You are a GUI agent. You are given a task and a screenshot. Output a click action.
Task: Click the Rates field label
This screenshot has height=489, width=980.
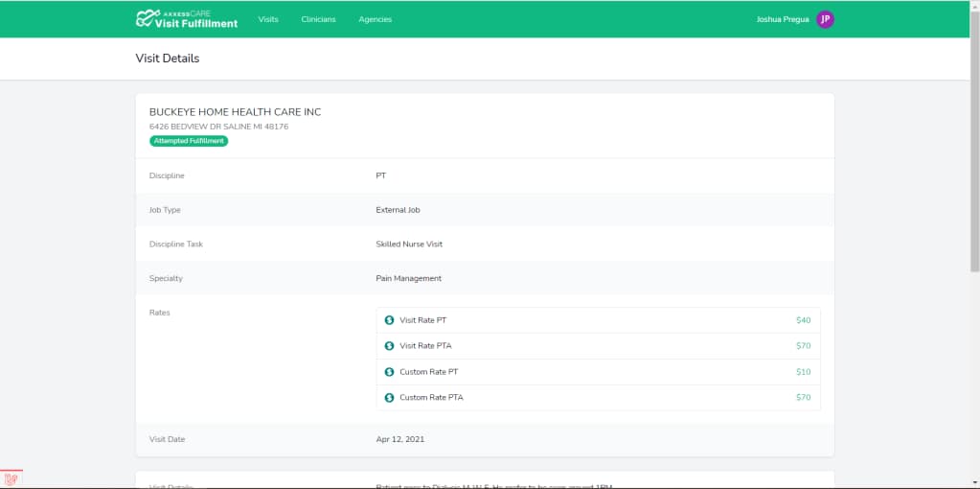tap(159, 313)
